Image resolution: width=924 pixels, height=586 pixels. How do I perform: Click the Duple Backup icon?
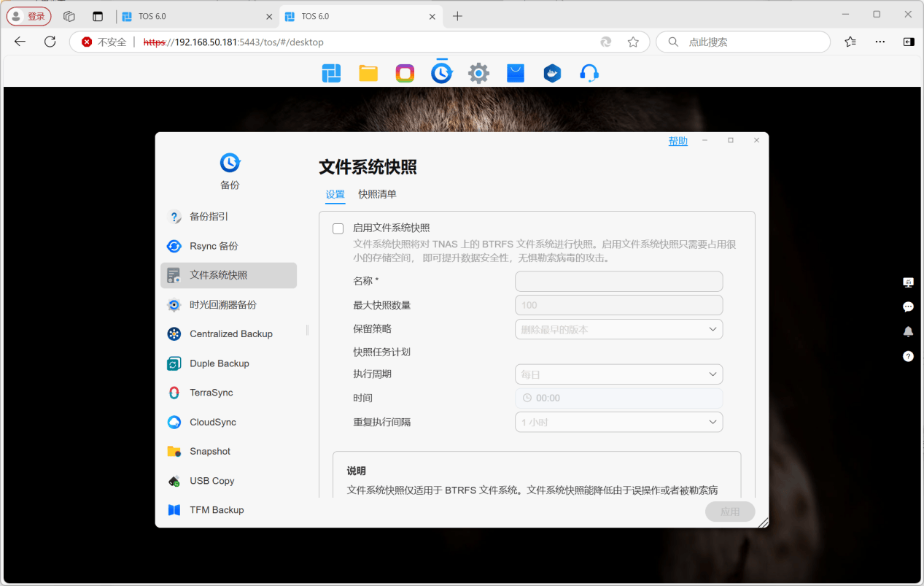tap(174, 363)
